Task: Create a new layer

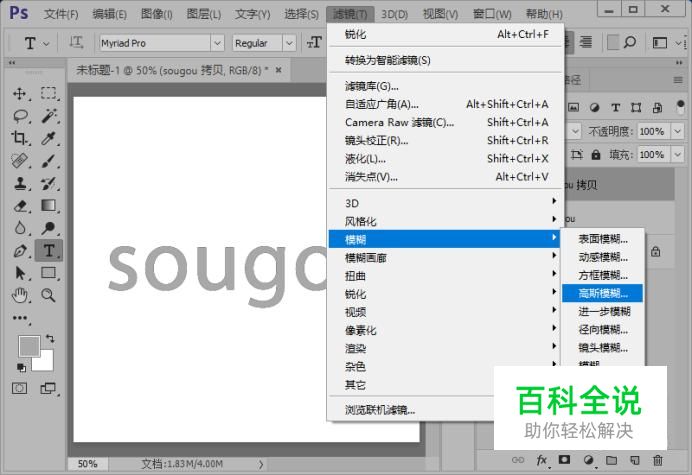Action: (x=635, y=460)
